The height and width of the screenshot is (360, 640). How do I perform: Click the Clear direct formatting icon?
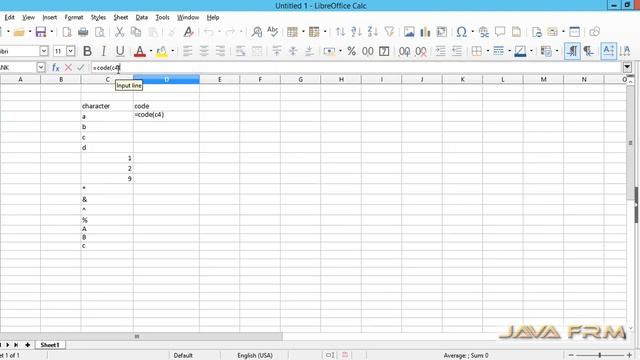188,32
